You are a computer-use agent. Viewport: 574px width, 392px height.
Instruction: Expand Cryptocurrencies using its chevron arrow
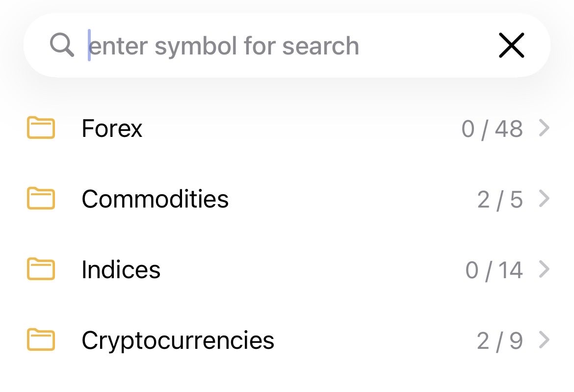(544, 340)
